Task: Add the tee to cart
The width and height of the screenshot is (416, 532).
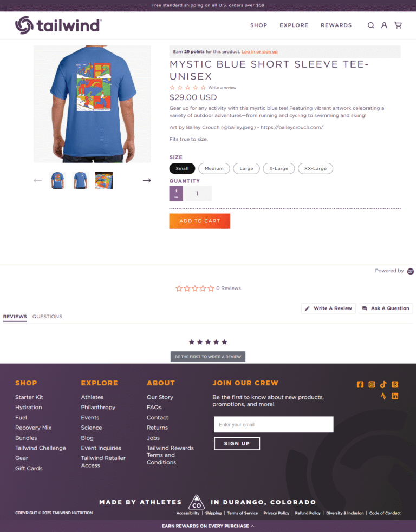Action: pos(200,221)
